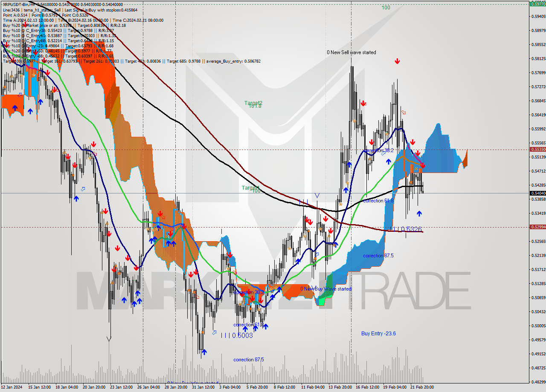This screenshot has height=392, width=546.
Task: Click the '11 Feb 04:00' time axis label
Action: [313, 387]
